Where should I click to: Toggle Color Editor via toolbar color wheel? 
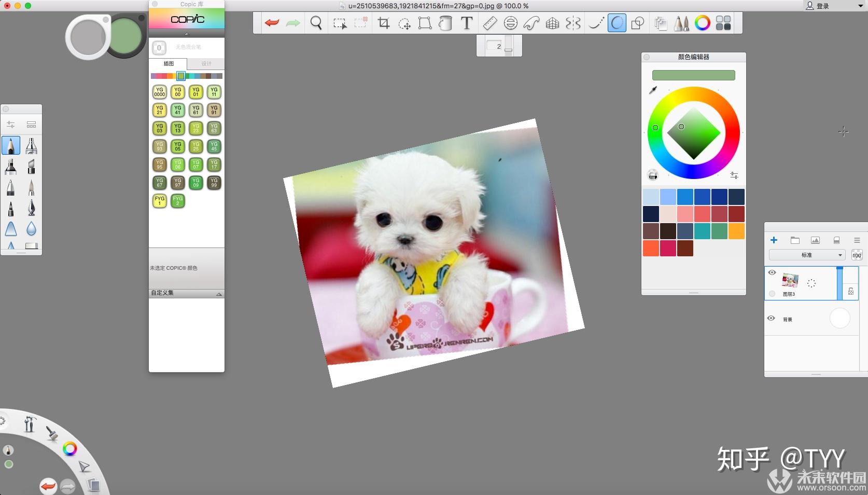click(703, 23)
